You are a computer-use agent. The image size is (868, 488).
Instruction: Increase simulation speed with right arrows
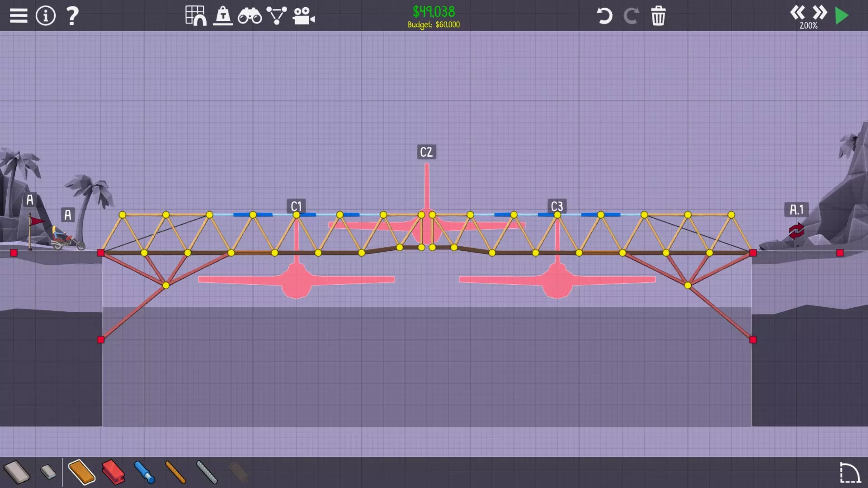820,12
